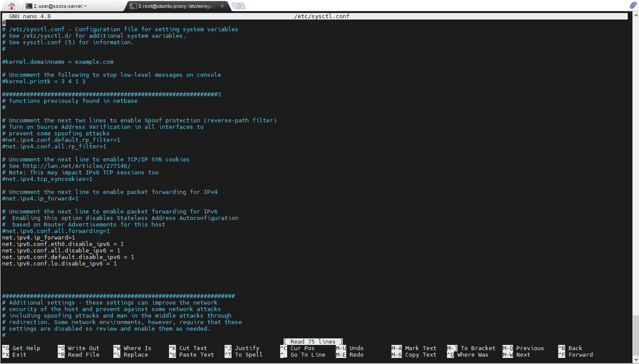
Task: Click the paperclip attachment icon
Action: click(x=633, y=5)
